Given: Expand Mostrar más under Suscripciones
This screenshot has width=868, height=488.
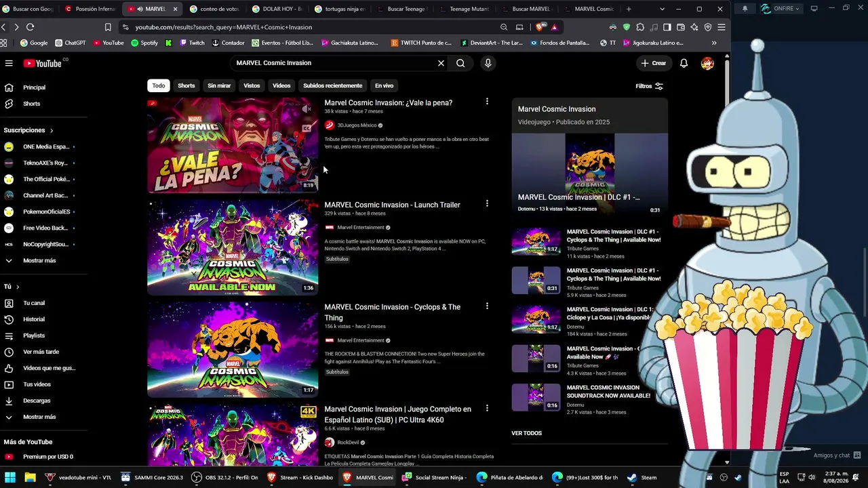Looking at the screenshot, I should (39, 260).
